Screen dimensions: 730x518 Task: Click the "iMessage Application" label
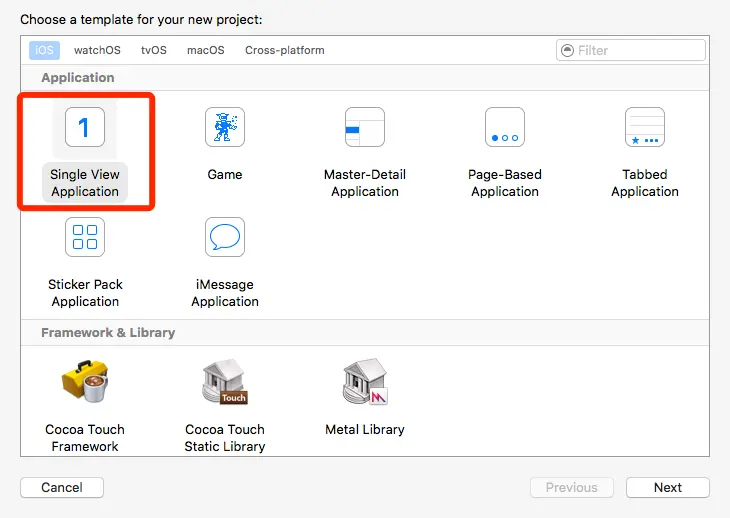tap(225, 293)
